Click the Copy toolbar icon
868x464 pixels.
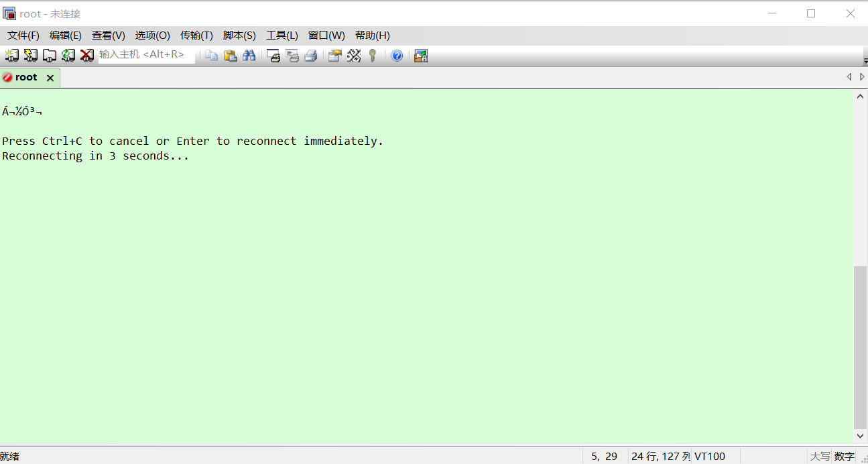(212, 56)
